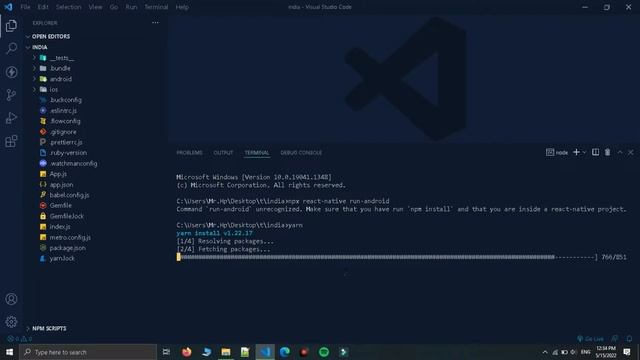
Task: Kill terminal with trash icon
Action: point(607,152)
